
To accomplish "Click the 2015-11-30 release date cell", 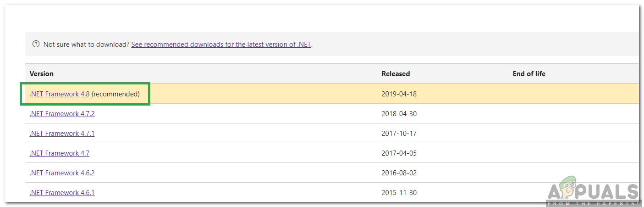I will 399,193.
